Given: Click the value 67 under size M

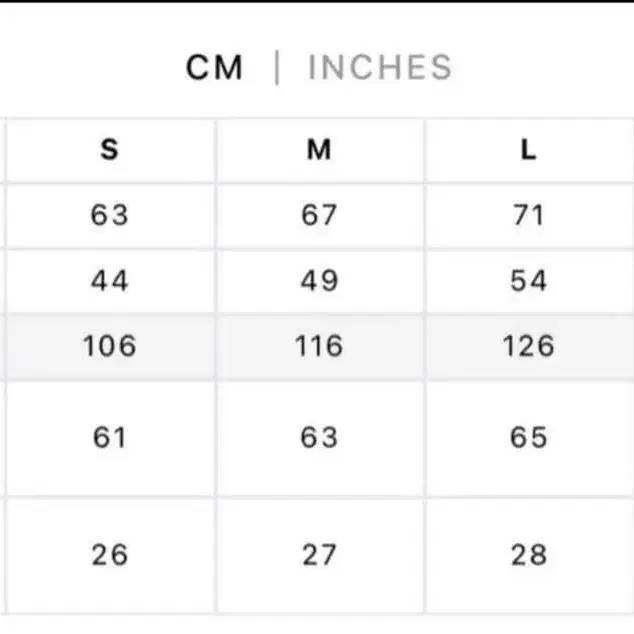Looking at the screenshot, I should click(319, 215).
